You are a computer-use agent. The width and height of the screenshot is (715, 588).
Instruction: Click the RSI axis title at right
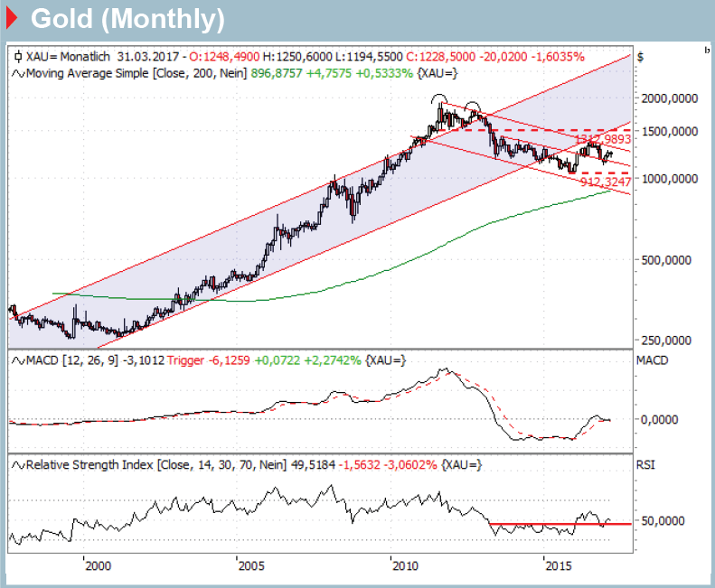645,465
